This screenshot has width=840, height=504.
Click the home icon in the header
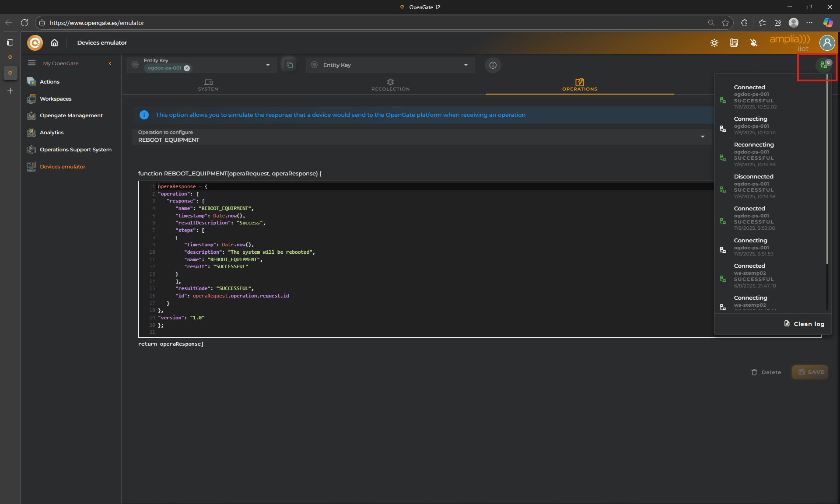tap(54, 42)
